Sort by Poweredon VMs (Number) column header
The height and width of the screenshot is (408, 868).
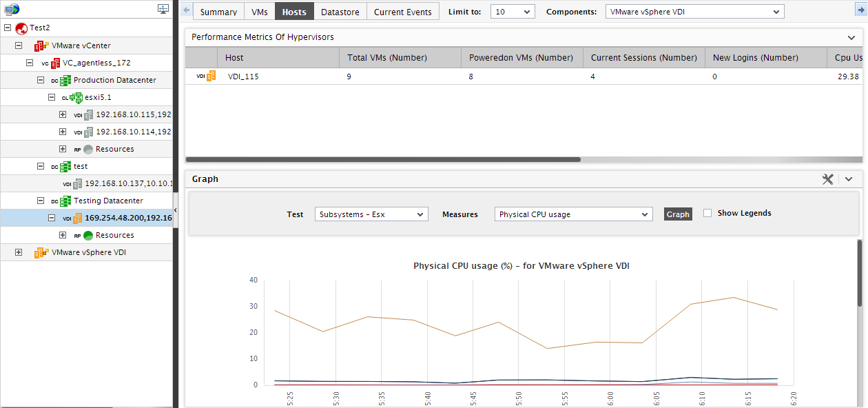(522, 57)
